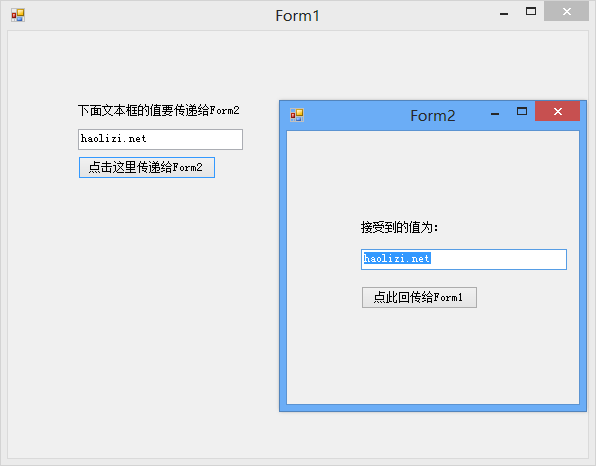Screen dimensions: 596x466
Task: Click the 点此回传给Form1 button
Action: (x=419, y=297)
